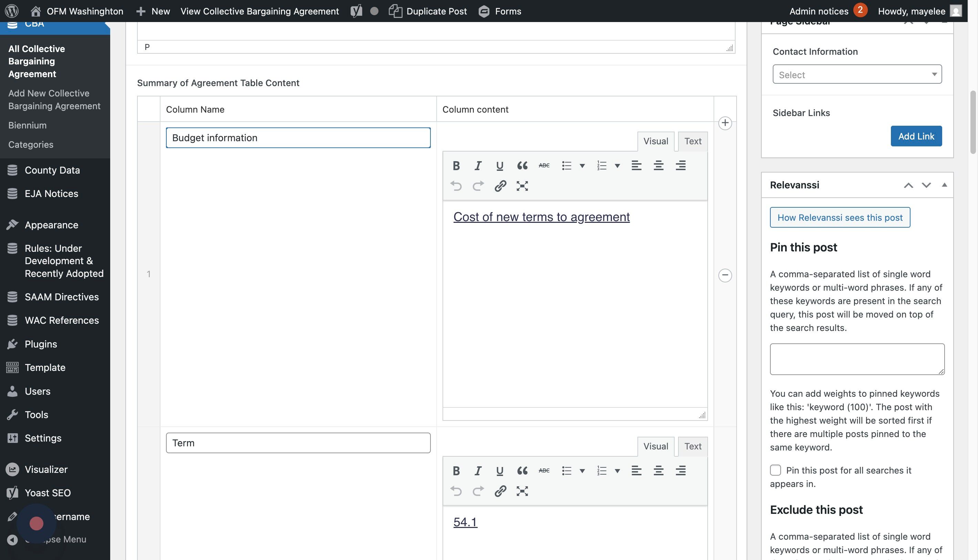Click Blockquote icon in Budget information editor
978x560 pixels.
click(522, 166)
